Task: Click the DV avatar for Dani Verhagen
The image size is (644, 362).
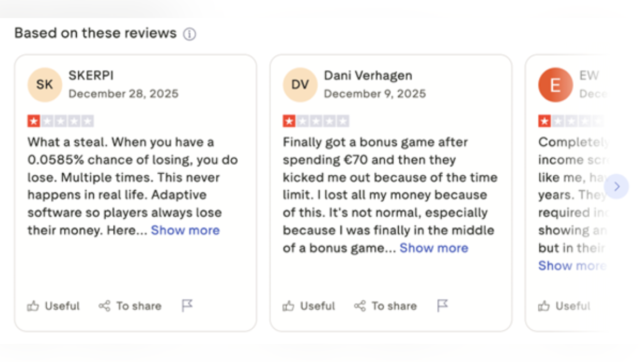Action: [300, 85]
